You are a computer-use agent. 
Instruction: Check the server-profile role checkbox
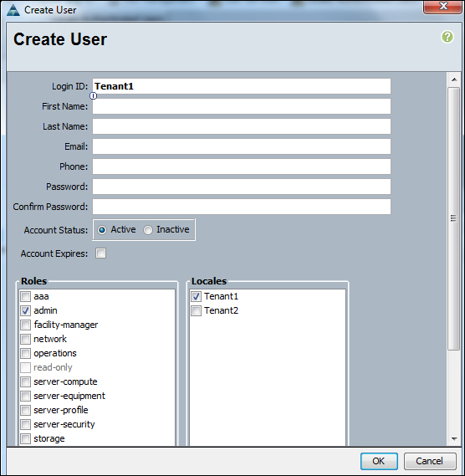pos(25,410)
